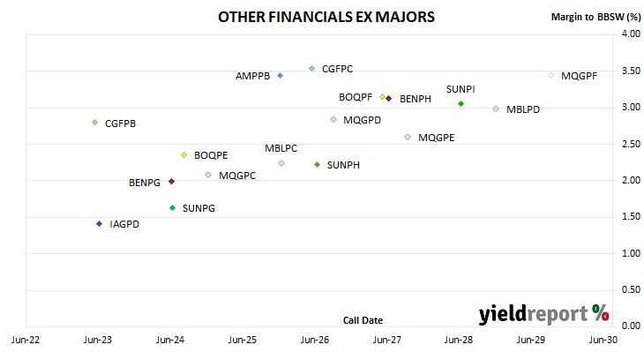This screenshot has height=352, width=644.
Task: Click the yieldreport logo
Action: tap(543, 314)
